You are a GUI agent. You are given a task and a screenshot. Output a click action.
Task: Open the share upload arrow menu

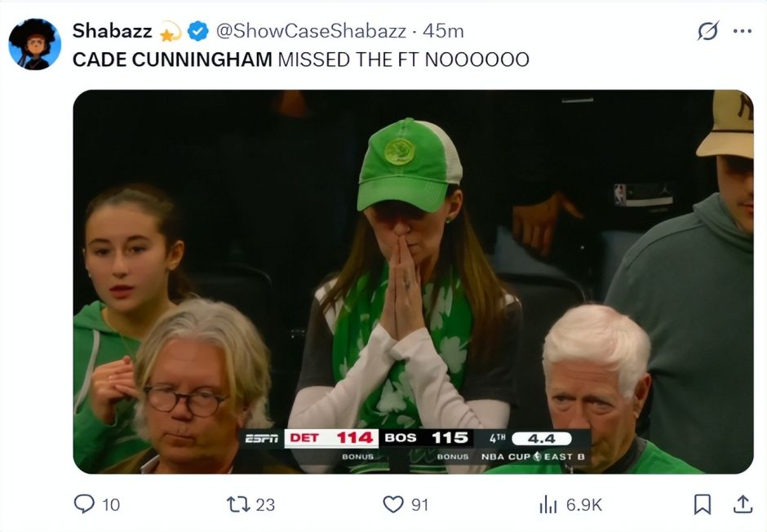coord(742,504)
